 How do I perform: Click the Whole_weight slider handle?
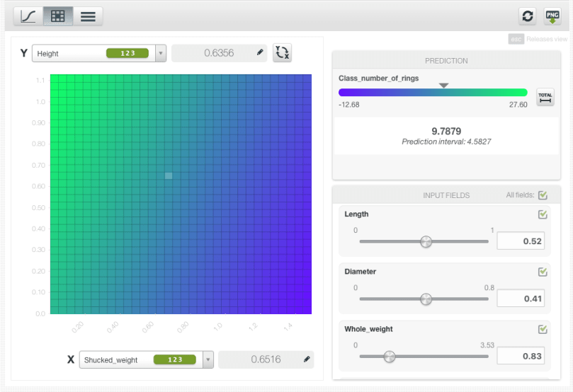[389, 357]
